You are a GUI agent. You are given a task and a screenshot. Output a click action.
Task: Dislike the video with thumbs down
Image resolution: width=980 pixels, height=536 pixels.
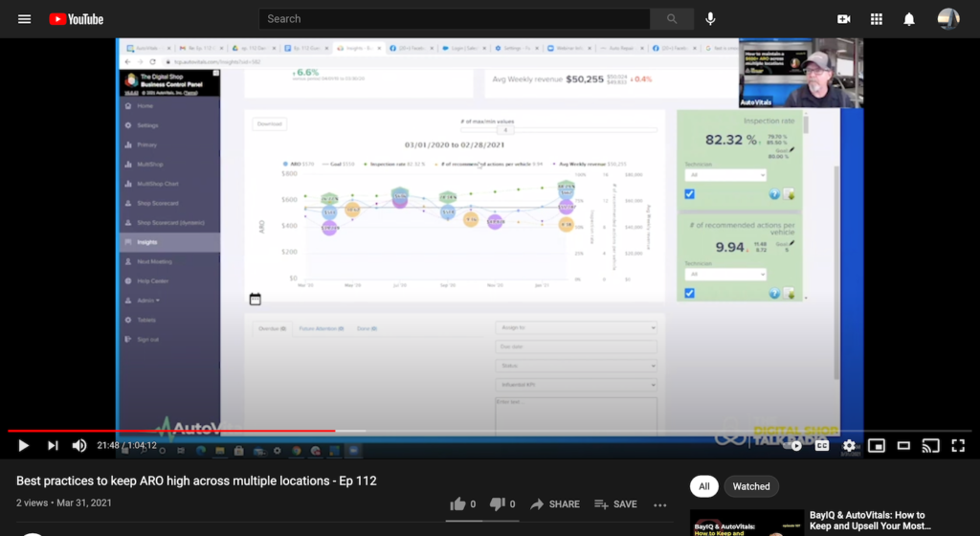click(501, 504)
